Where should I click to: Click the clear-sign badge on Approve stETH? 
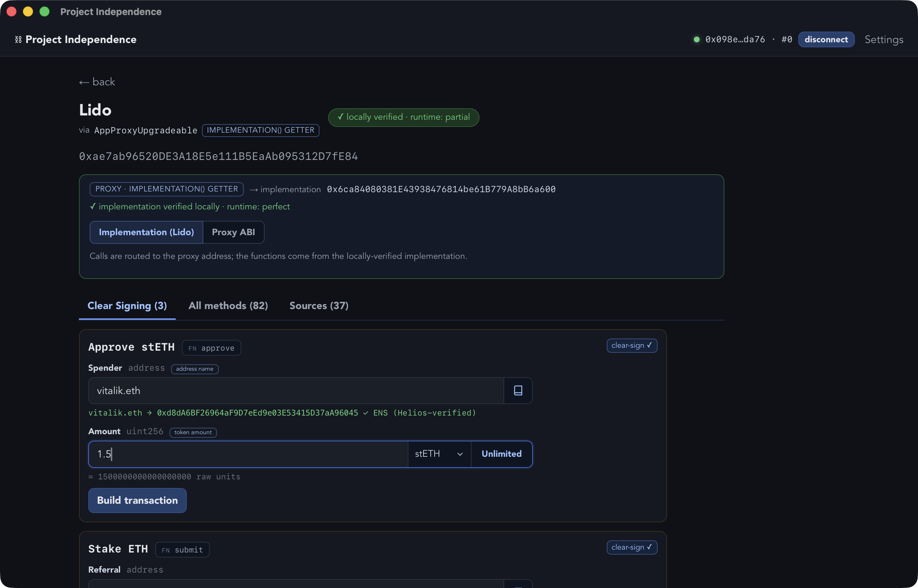(631, 346)
